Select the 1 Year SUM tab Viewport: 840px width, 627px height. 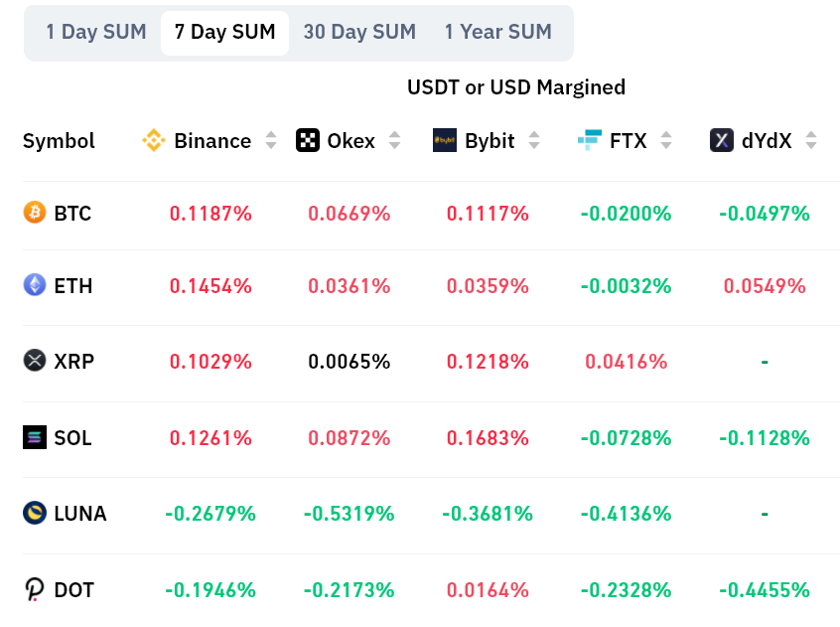(497, 32)
